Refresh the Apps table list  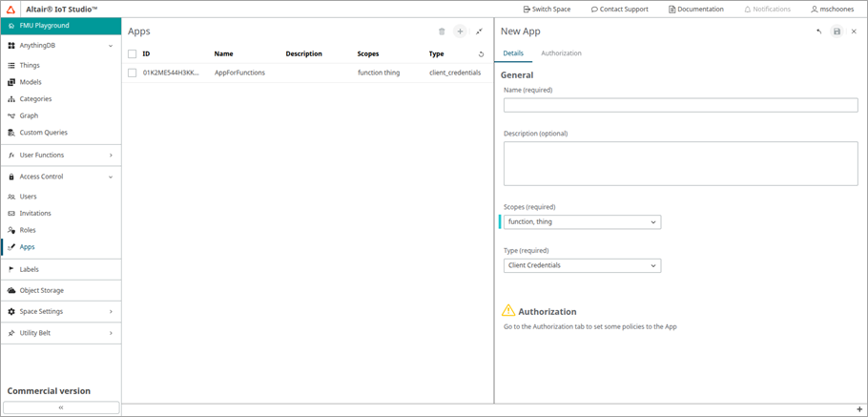tap(481, 54)
